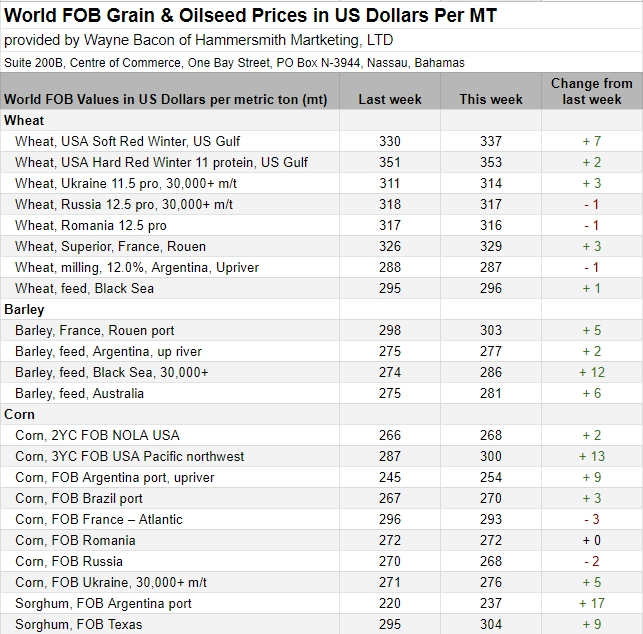The width and height of the screenshot is (643, 634).
Task: Select the Wheat section heading
Action: coord(25,120)
